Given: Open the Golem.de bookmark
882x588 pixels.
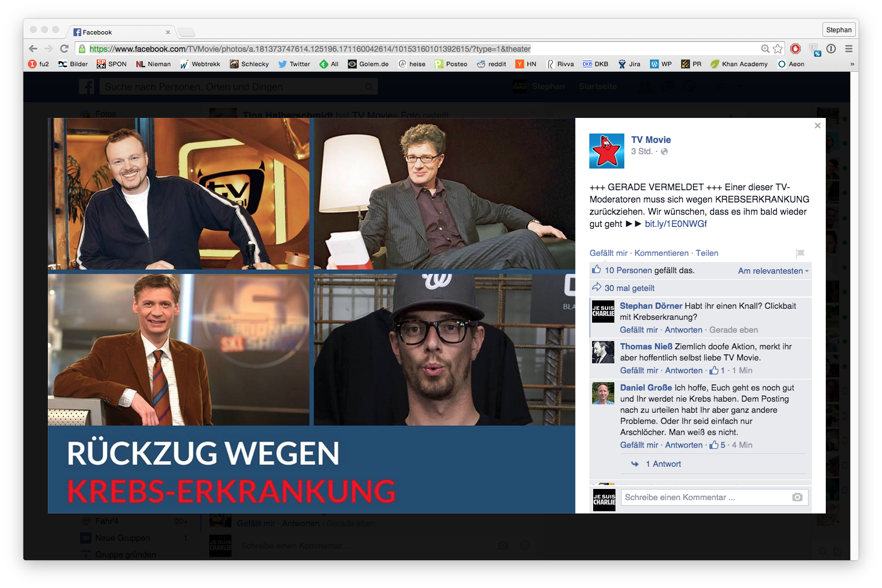Looking at the screenshot, I should click(x=368, y=64).
